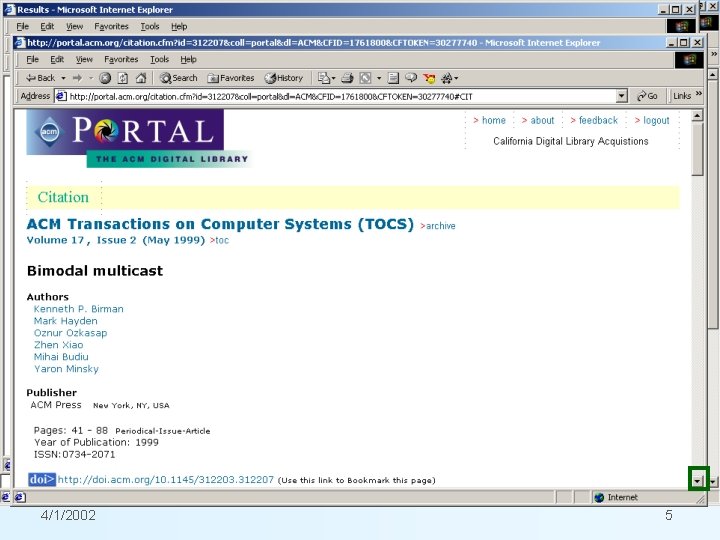Image resolution: width=720 pixels, height=540 pixels.
Task: Click the address bar URL field
Action: coord(341,96)
